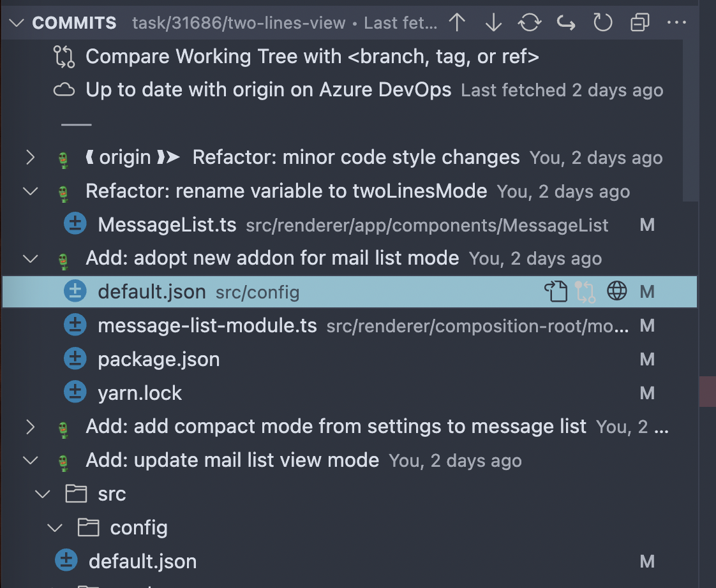The height and width of the screenshot is (588, 716).
Task: Collapse the src folder chevron
Action: [x=43, y=494]
